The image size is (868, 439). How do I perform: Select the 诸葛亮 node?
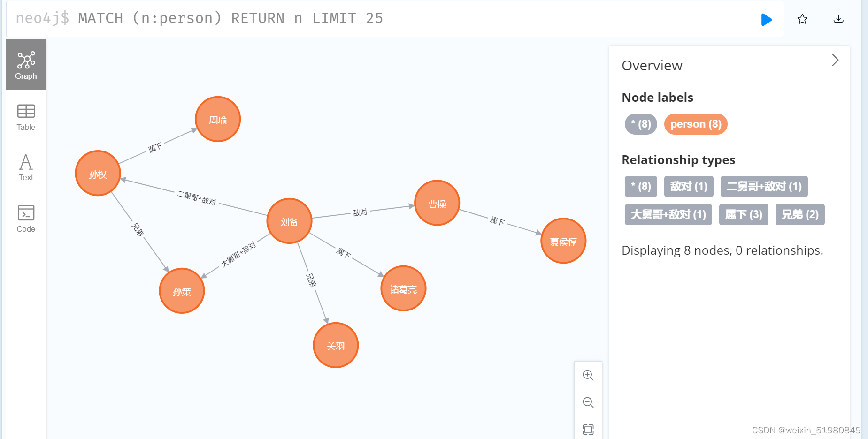pos(403,288)
